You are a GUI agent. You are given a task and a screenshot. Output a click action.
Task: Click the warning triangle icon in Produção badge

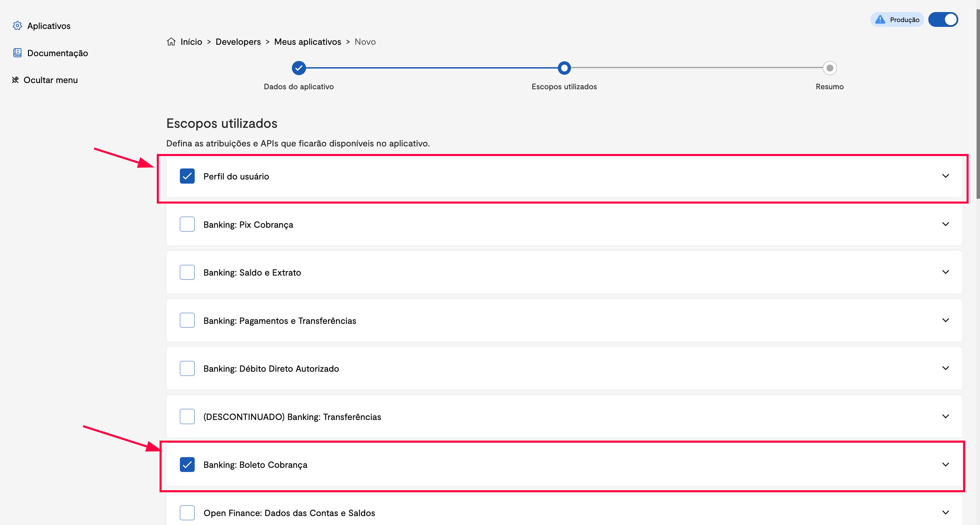tap(880, 19)
